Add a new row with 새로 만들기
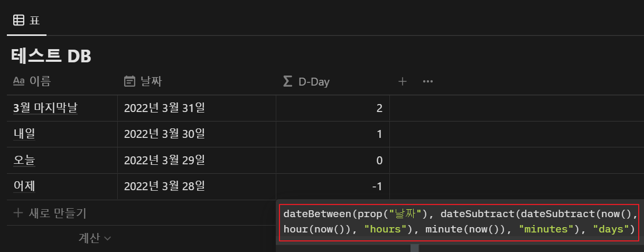This screenshot has width=644, height=252. pyautogui.click(x=50, y=213)
